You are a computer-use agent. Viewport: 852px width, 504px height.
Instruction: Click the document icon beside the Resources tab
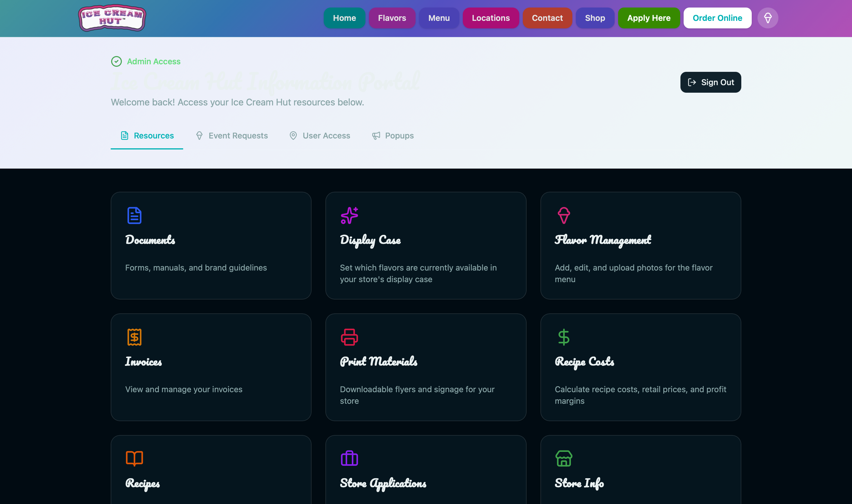(125, 136)
